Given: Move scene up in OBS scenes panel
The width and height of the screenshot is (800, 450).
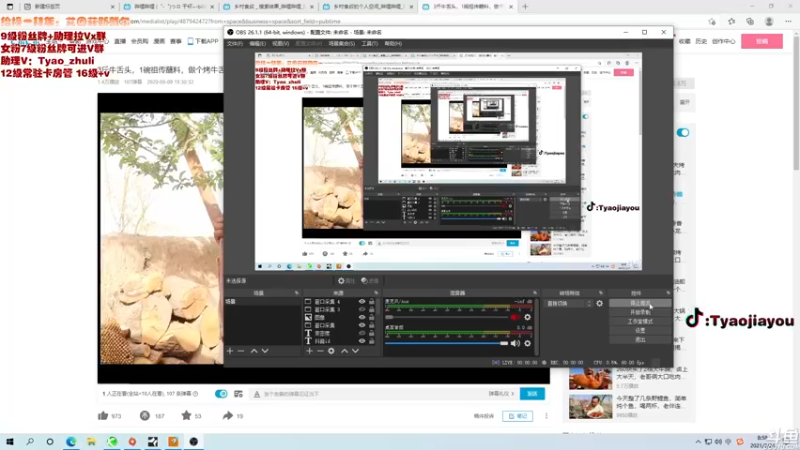Looking at the screenshot, I should [x=254, y=351].
